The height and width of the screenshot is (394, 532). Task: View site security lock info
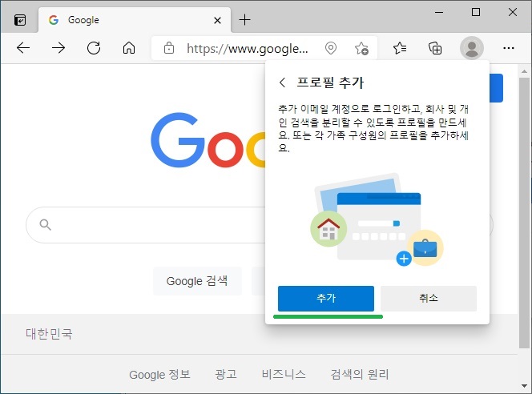pos(169,48)
